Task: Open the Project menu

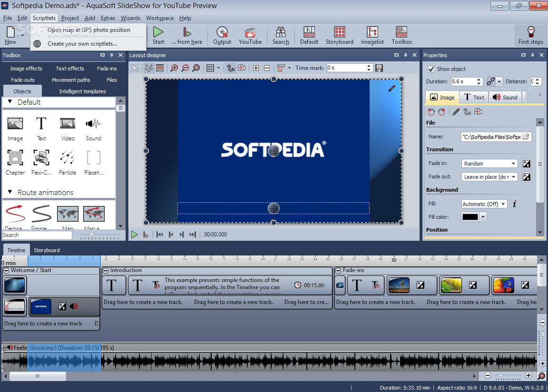Action: (x=70, y=18)
